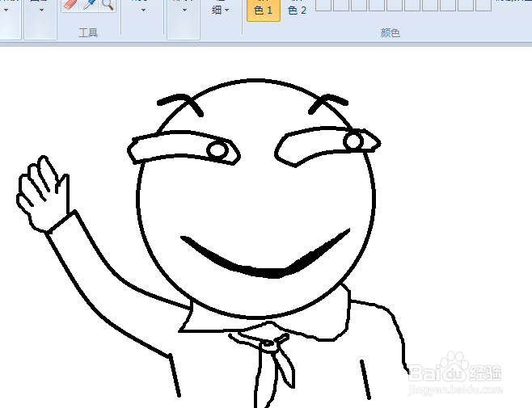Expand the collapsed shapes group left of 粗细

[184, 19]
